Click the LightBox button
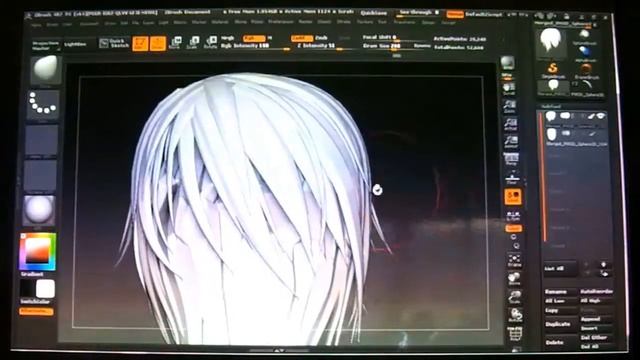The width and height of the screenshot is (640, 360). click(x=76, y=44)
